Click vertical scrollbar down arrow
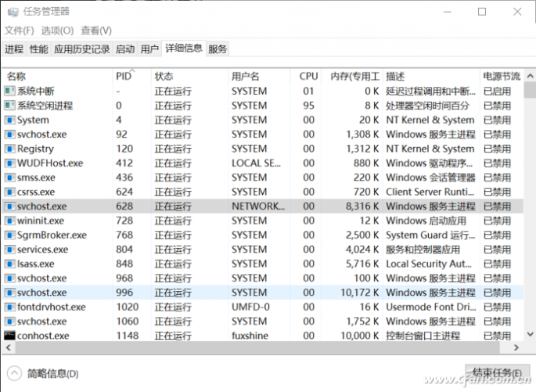 coord(530,334)
